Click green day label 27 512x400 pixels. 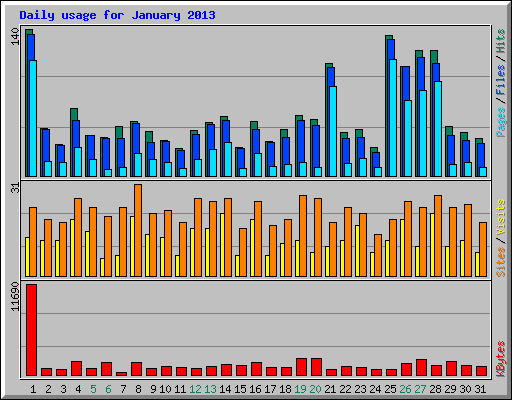[x=420, y=389]
